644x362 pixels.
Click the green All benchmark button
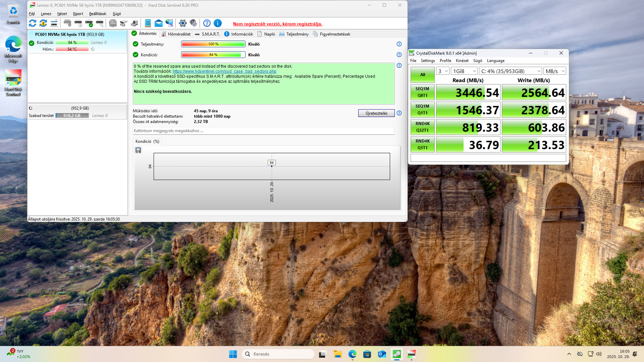(x=422, y=75)
